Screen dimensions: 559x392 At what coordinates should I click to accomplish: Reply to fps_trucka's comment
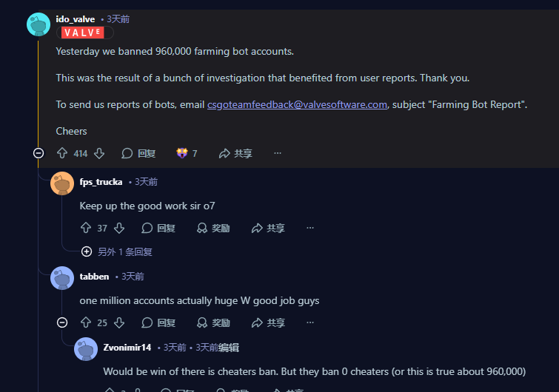[x=158, y=228]
